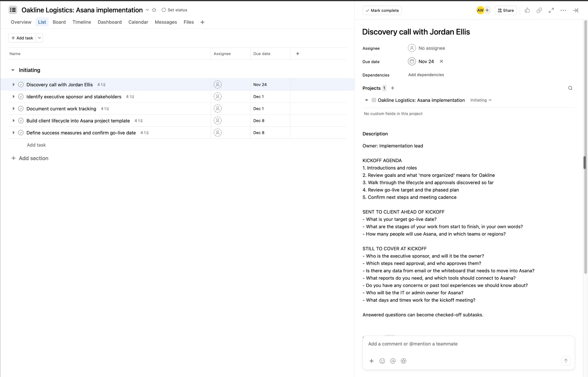Open the Add task dropdown arrow
Image resolution: width=588 pixels, height=377 pixels.
39,38
